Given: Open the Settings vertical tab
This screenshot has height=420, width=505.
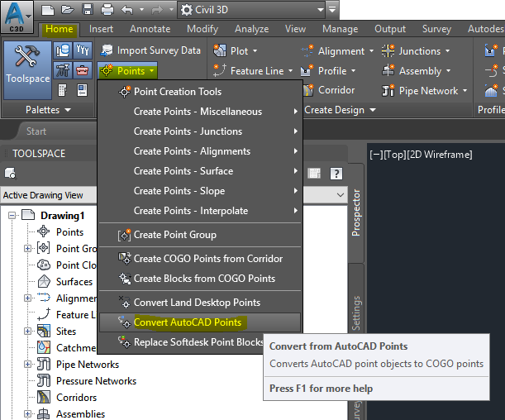Looking at the screenshot, I should pyautogui.click(x=356, y=313).
